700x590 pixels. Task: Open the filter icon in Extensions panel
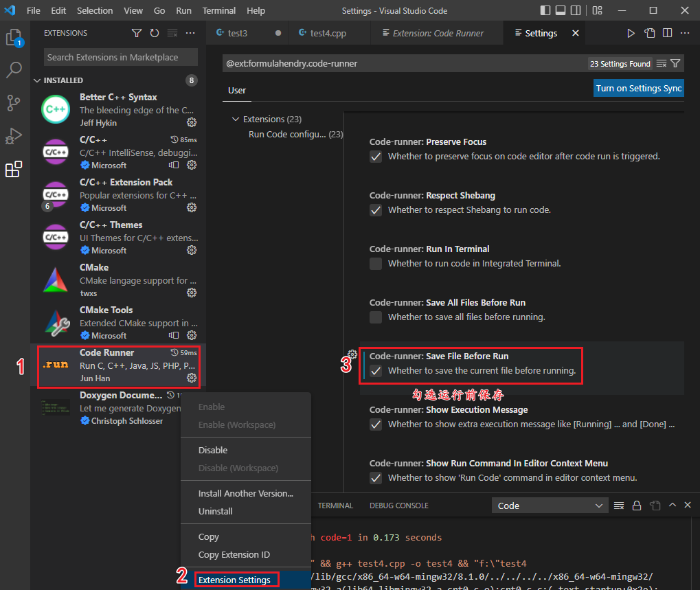pyautogui.click(x=137, y=32)
